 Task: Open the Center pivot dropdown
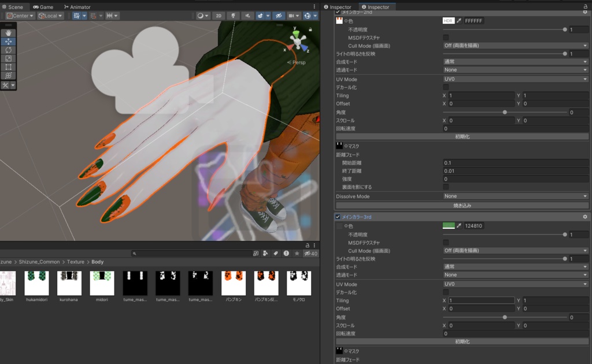coord(20,16)
